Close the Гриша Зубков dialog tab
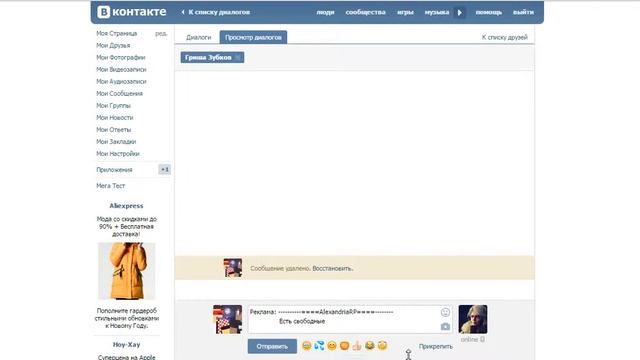 point(238,58)
